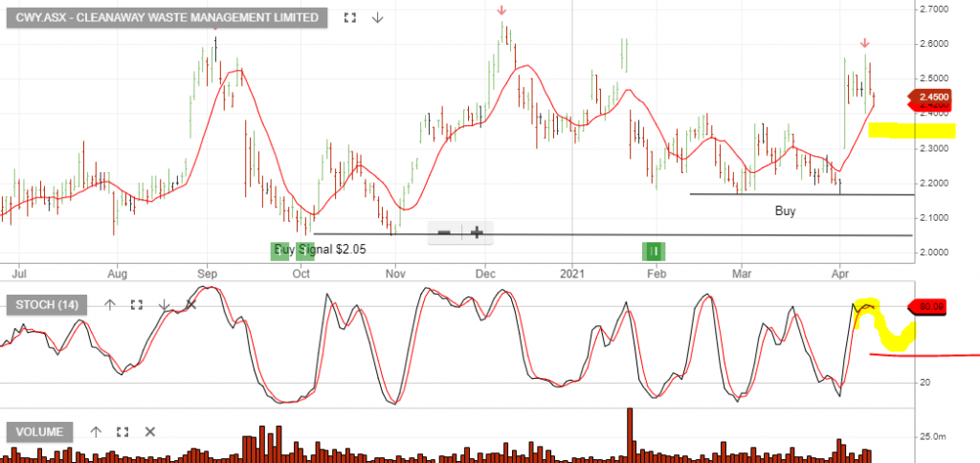Move the STOCH (14) panel up
Image resolution: width=980 pixels, height=463 pixels.
(110, 305)
